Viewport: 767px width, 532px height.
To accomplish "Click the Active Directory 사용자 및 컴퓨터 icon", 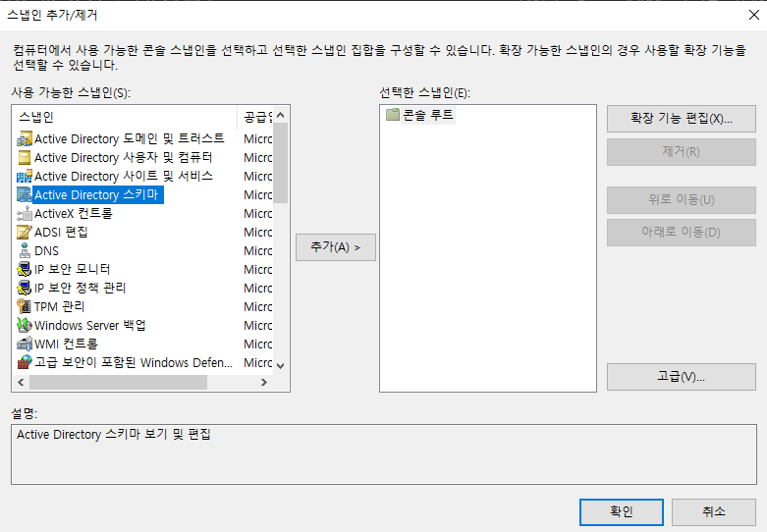I will coord(25,158).
